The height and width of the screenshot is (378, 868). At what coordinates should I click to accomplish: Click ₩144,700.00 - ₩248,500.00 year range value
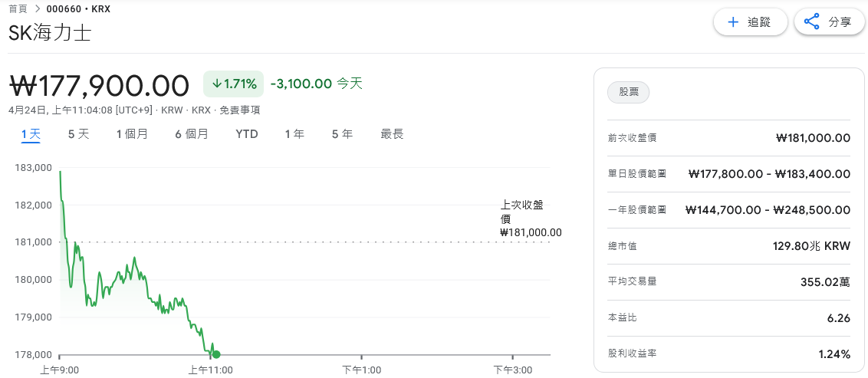768,210
